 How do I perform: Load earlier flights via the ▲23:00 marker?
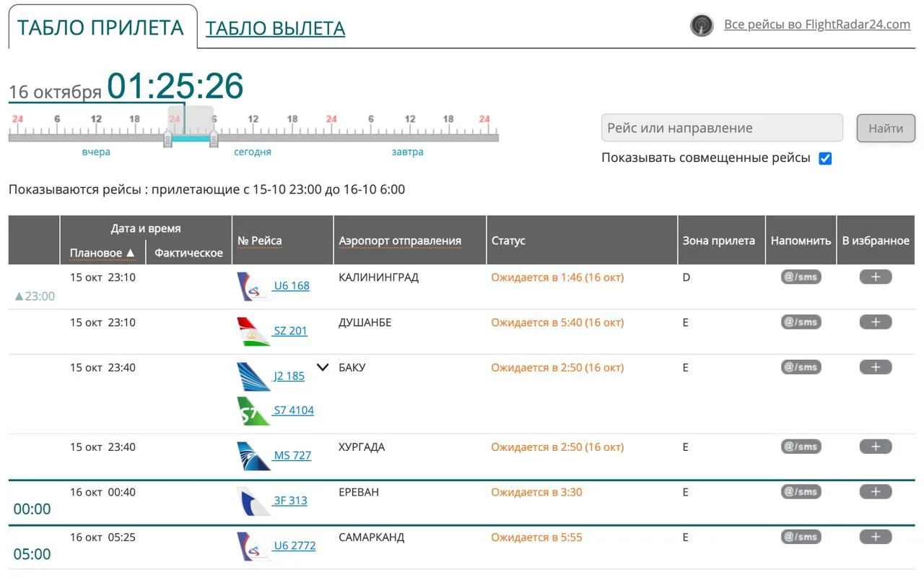35,296
